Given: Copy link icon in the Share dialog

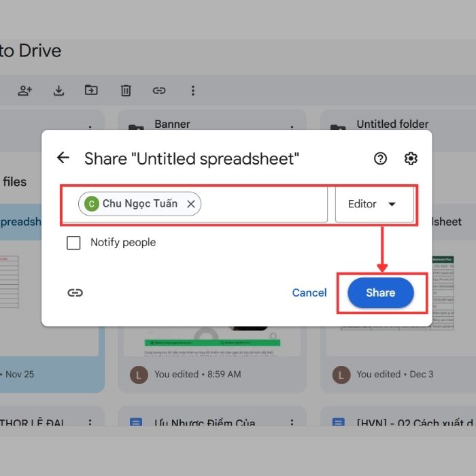Looking at the screenshot, I should coord(75,292).
